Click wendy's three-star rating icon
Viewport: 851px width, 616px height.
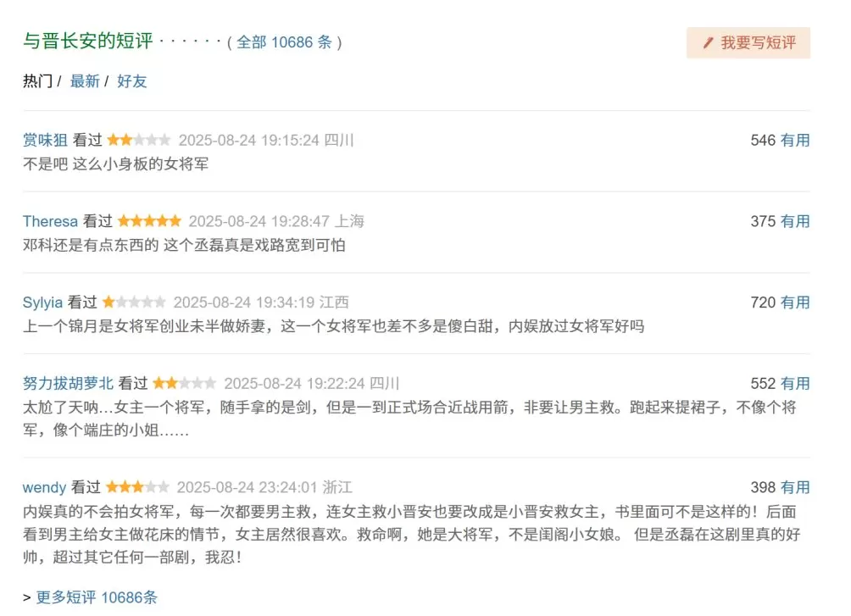(x=137, y=487)
